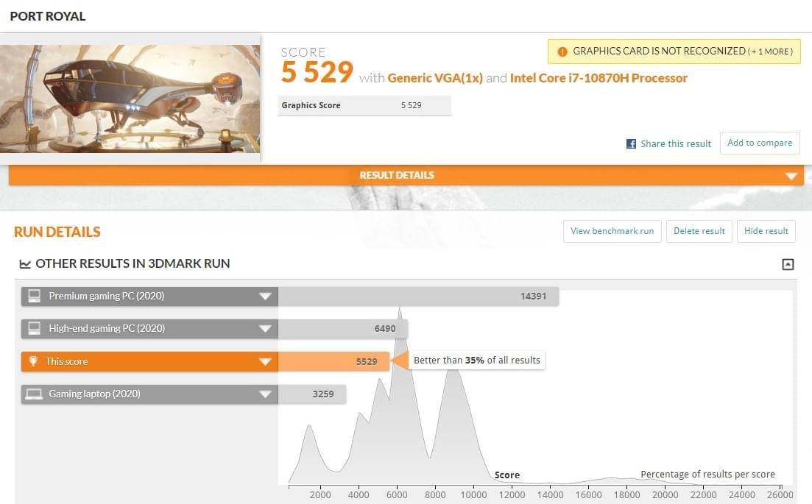The width and height of the screenshot is (812, 504).
Task: Click the Hide result button
Action: tap(766, 231)
